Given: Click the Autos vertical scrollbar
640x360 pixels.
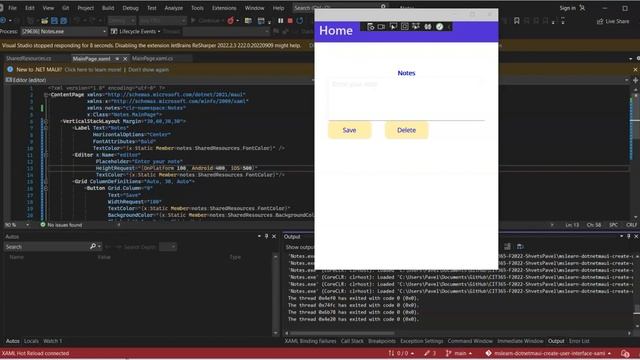Looking at the screenshot, I should [x=276, y=294].
